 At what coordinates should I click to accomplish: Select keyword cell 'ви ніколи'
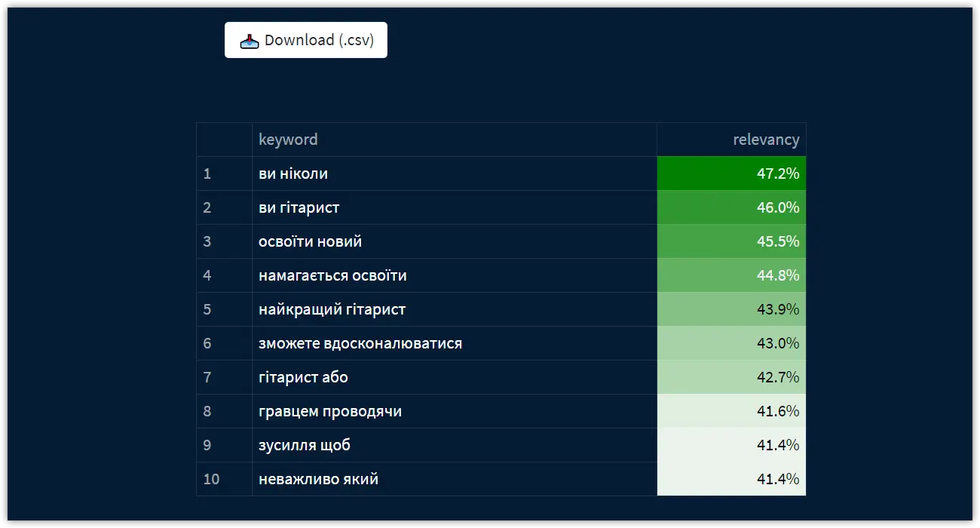coord(455,173)
